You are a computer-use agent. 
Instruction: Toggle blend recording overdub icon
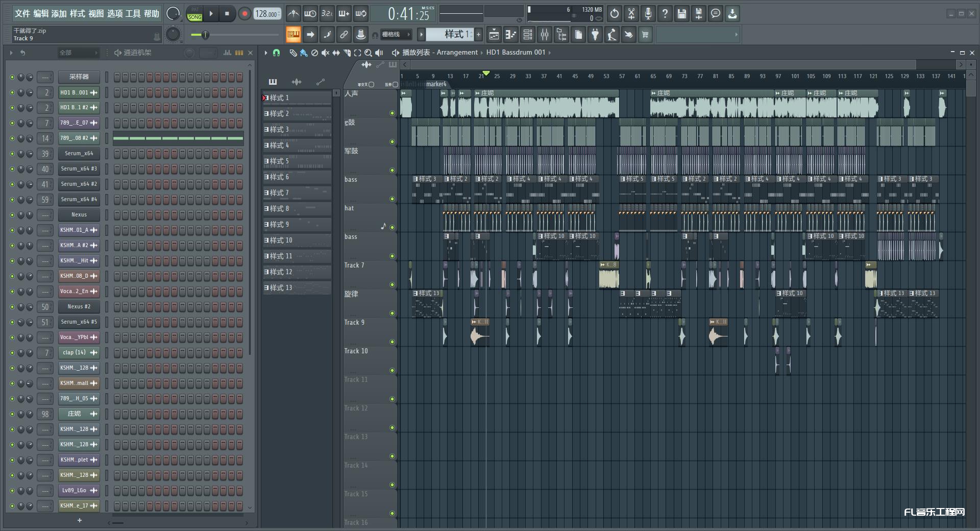[344, 14]
